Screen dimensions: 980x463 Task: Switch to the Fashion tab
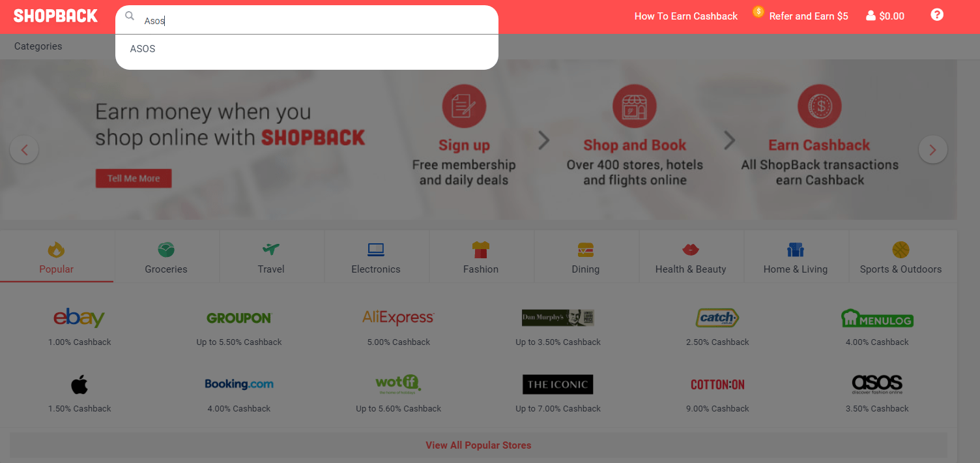481,257
